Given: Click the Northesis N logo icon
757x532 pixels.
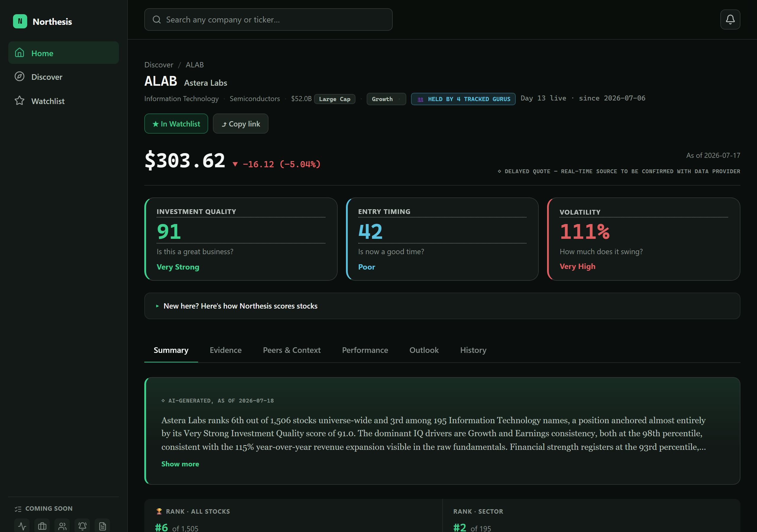Looking at the screenshot, I should (x=20, y=21).
